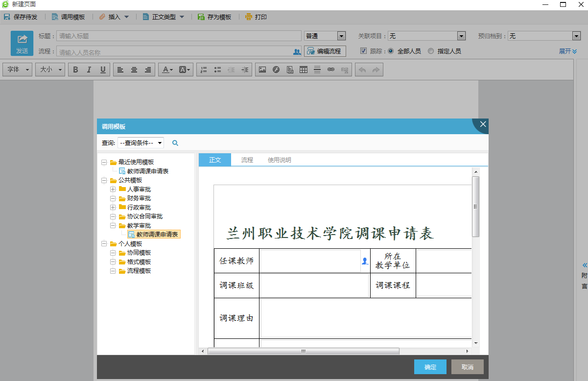This screenshot has height=381, width=588.
Task: Center align text
Action: (x=134, y=70)
